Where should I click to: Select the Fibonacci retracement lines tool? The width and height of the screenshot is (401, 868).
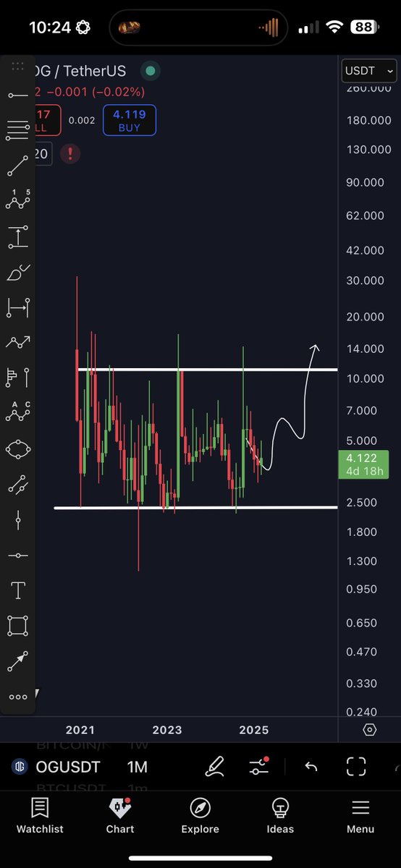pyautogui.click(x=17, y=131)
